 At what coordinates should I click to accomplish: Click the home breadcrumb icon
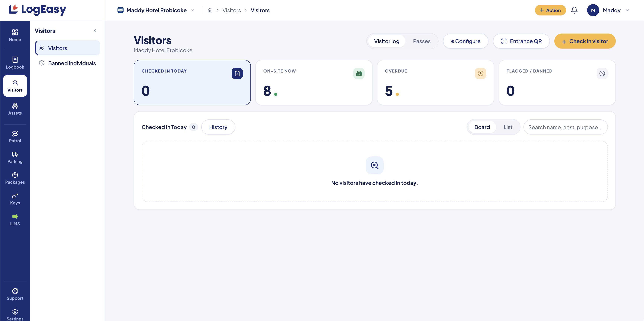210,10
